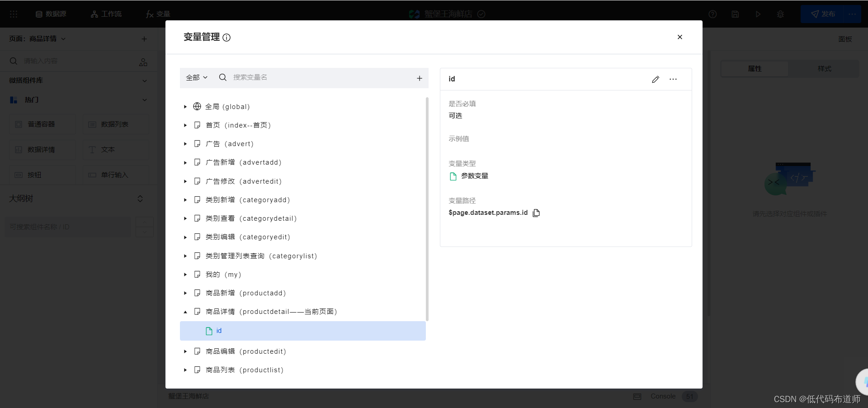
Task: Close the variable management dialog
Action: (679, 37)
